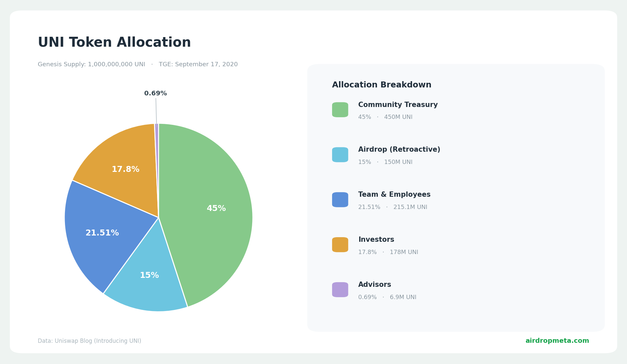Click the Allocation Breakdown heading
This screenshot has width=627, height=364.
click(381, 85)
